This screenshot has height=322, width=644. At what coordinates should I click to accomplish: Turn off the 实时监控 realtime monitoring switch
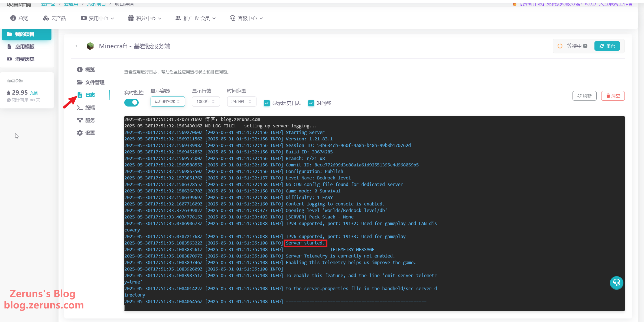131,102
